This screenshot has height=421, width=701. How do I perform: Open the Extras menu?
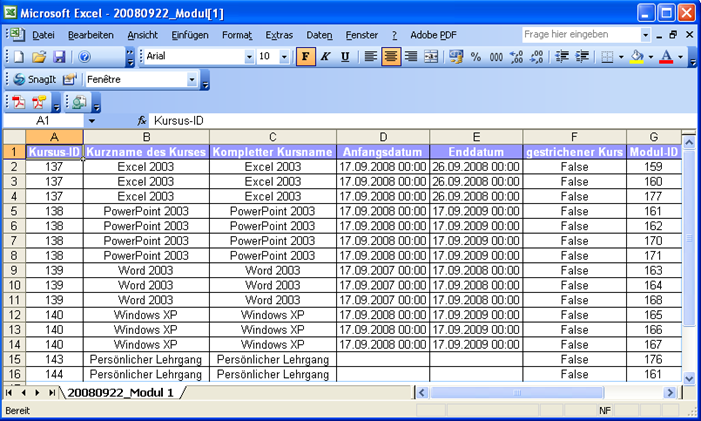[x=279, y=35]
